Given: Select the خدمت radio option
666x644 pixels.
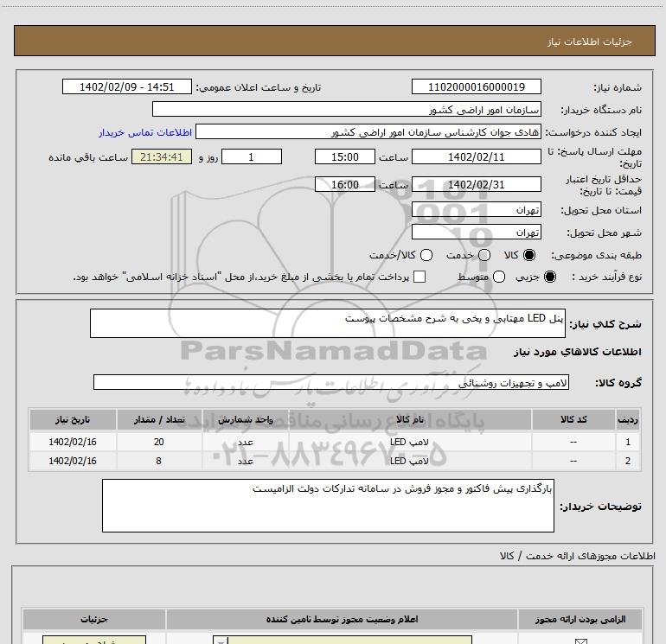Looking at the screenshot, I should (x=484, y=255).
